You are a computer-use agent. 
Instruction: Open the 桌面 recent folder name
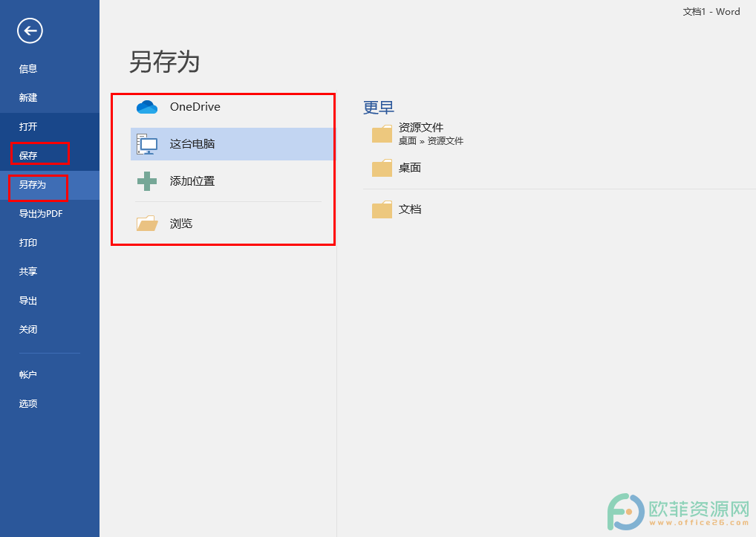click(x=410, y=168)
